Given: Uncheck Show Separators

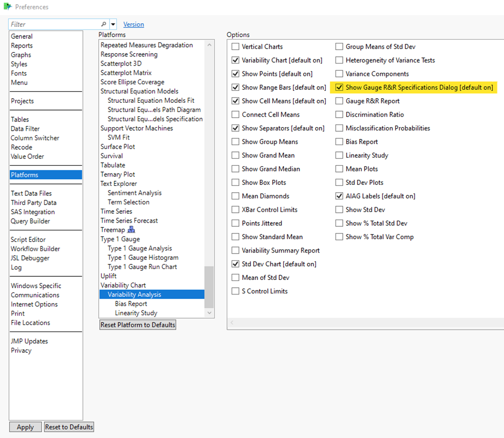Looking at the screenshot, I should coord(235,128).
